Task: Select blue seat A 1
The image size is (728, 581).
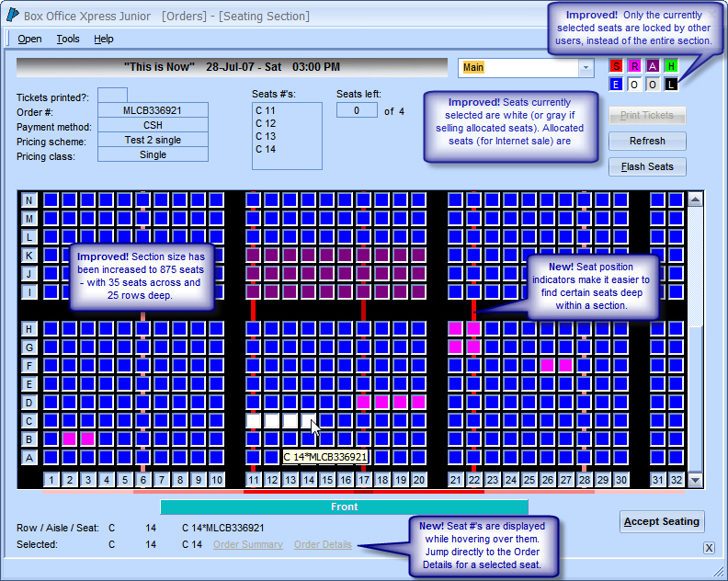Action: pos(51,458)
